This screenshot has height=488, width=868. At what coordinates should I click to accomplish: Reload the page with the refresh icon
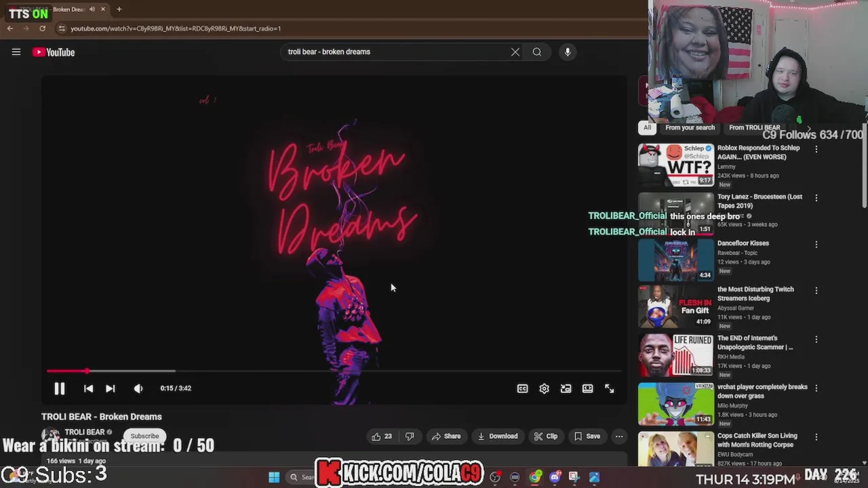(x=42, y=28)
